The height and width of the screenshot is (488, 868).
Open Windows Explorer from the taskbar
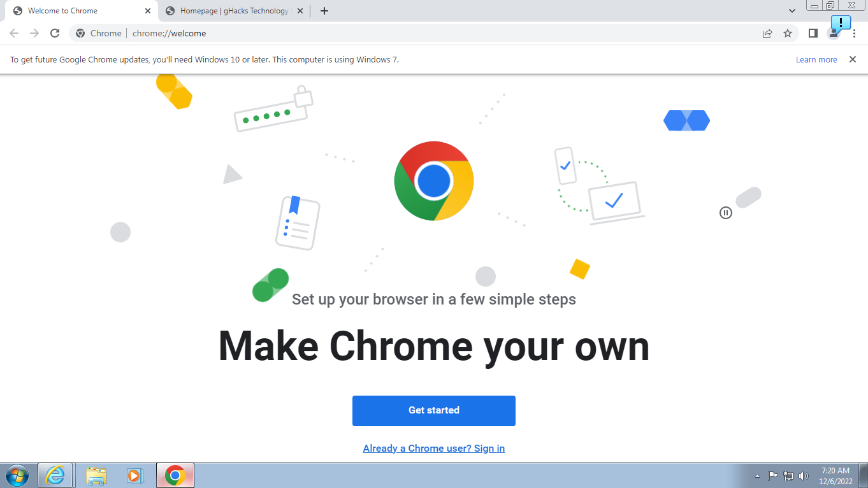pos(96,475)
